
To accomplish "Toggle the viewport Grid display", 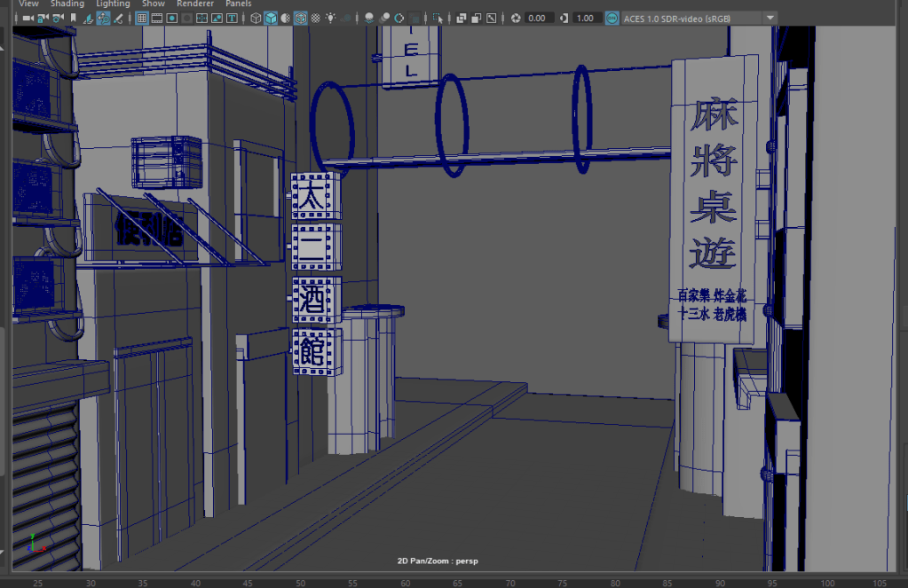I will point(141,18).
